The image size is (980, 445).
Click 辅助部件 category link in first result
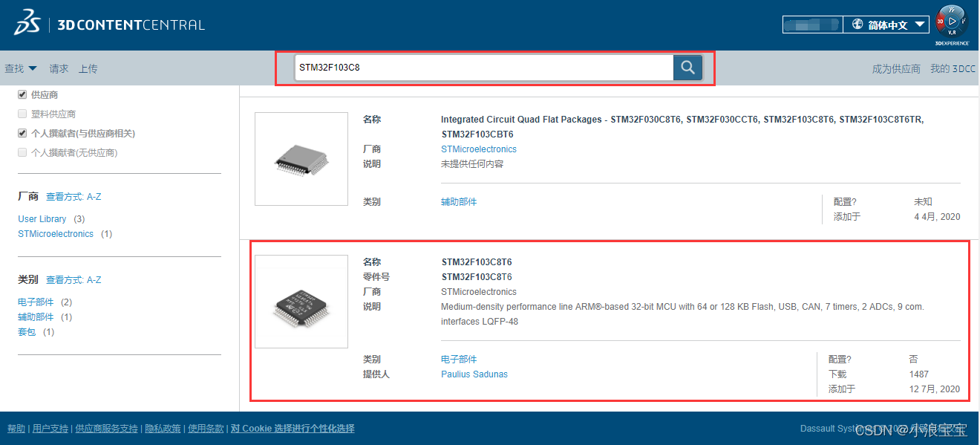(459, 202)
